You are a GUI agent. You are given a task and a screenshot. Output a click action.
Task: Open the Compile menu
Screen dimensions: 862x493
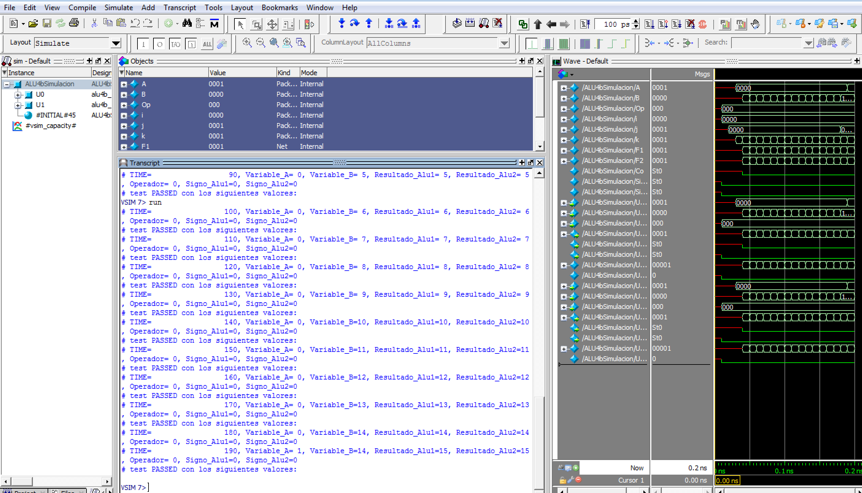coord(82,8)
